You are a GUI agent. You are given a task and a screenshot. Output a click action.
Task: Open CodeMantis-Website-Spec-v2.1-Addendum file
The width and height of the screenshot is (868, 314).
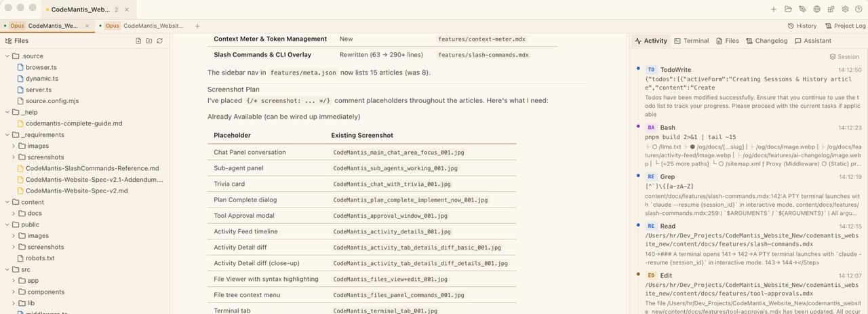[94, 180]
